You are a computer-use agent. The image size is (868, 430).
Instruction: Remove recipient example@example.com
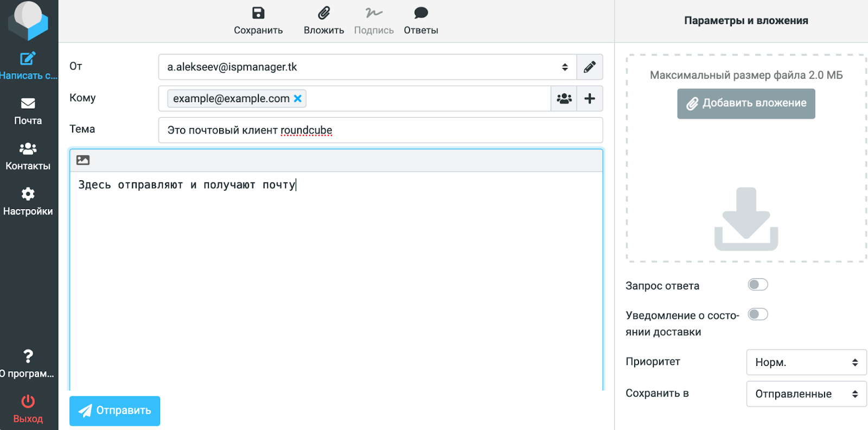(298, 98)
